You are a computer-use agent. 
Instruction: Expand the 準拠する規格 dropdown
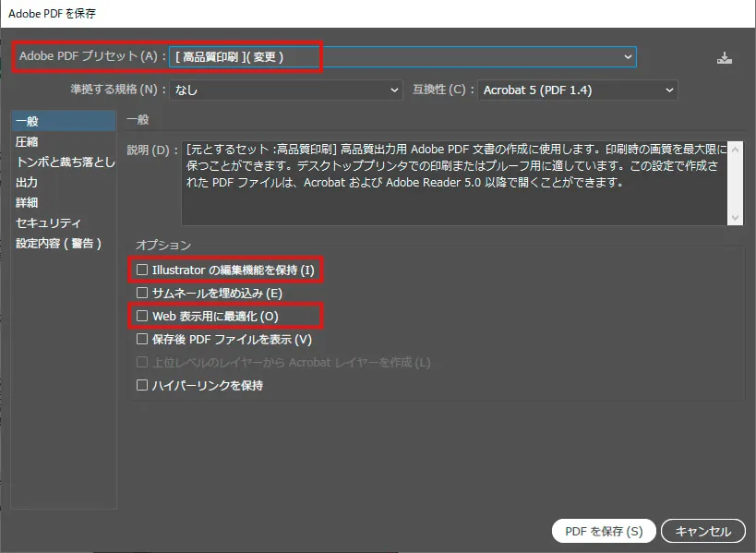coord(286,90)
